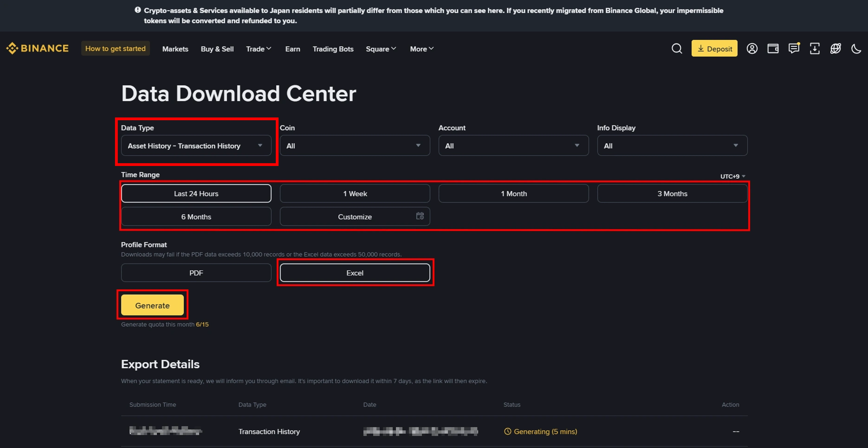Image resolution: width=868 pixels, height=448 pixels.
Task: Go to Markets
Action: [175, 49]
